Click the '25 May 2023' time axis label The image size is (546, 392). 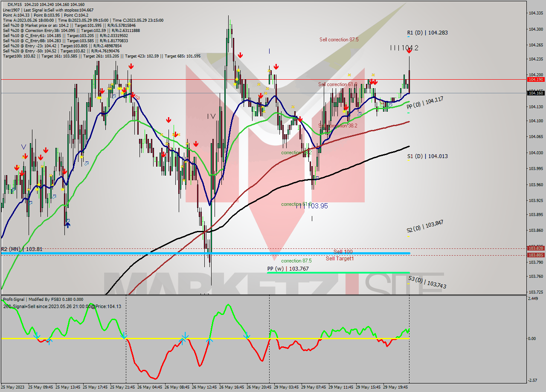(13, 387)
